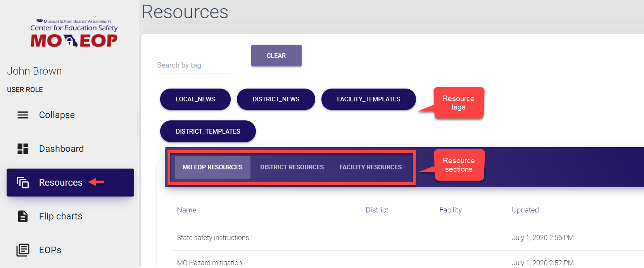Sort by the Updated column header
This screenshot has height=268, width=644.
coord(525,210)
